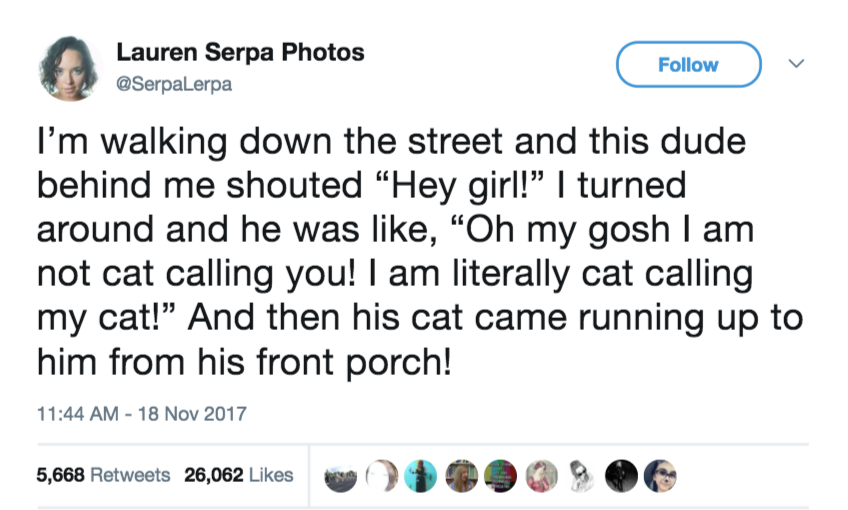Click the pink vintage illustration liker avatar
The height and width of the screenshot is (510, 848).
(540, 475)
